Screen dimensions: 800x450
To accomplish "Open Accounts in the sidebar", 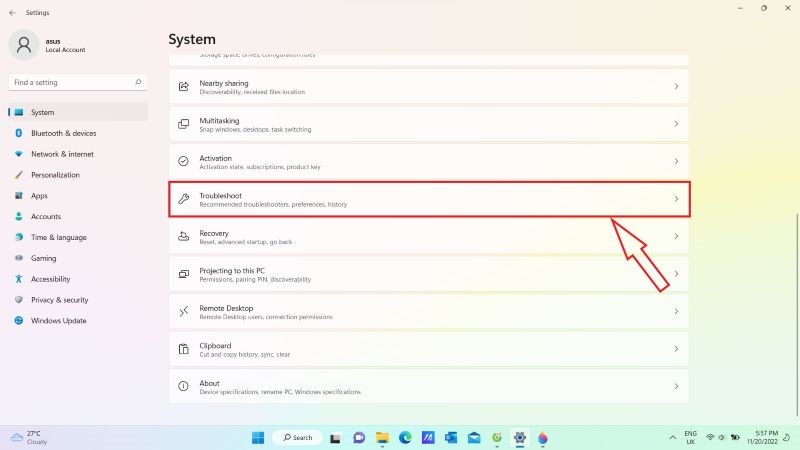I will point(78,216).
